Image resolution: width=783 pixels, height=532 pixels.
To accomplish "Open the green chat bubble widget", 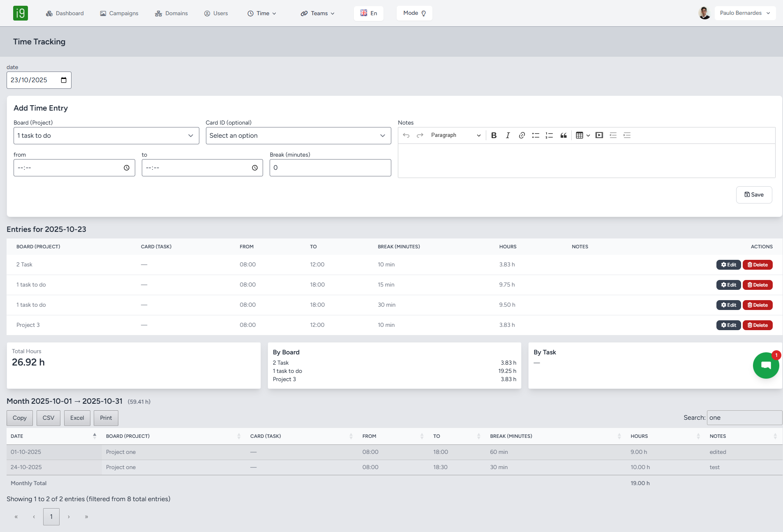I will tap(766, 365).
